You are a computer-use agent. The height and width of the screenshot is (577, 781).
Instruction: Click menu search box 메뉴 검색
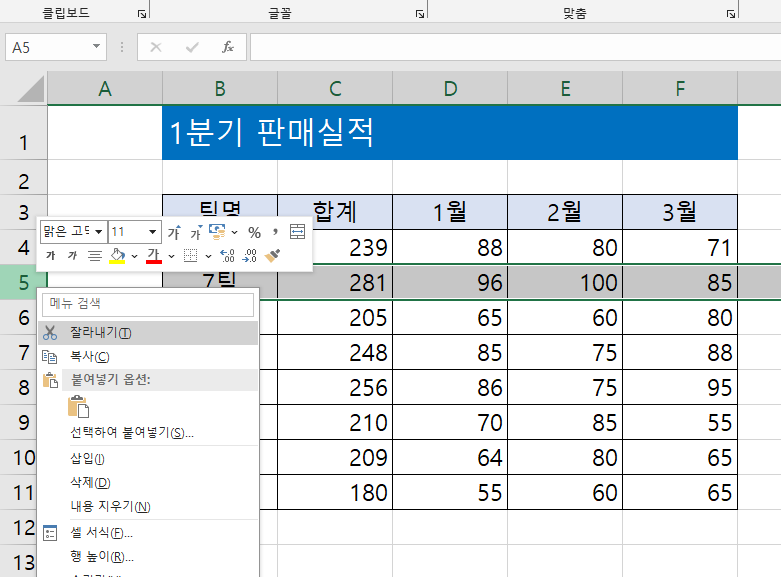tap(148, 304)
